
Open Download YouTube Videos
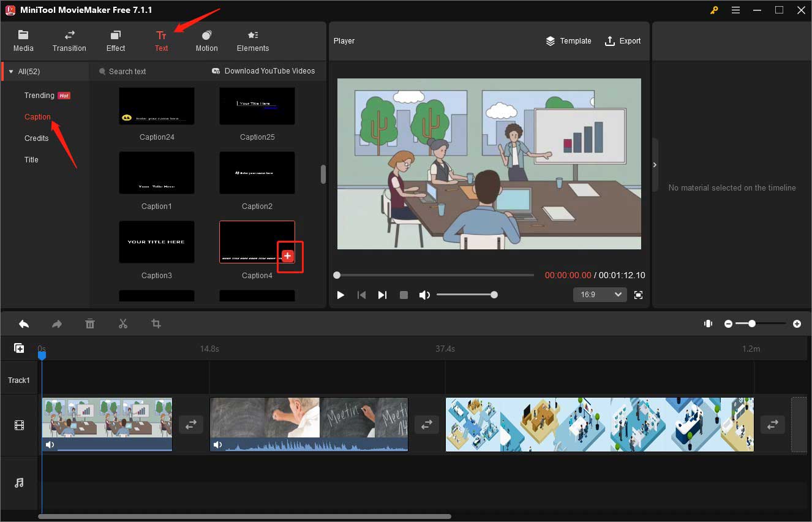click(263, 71)
